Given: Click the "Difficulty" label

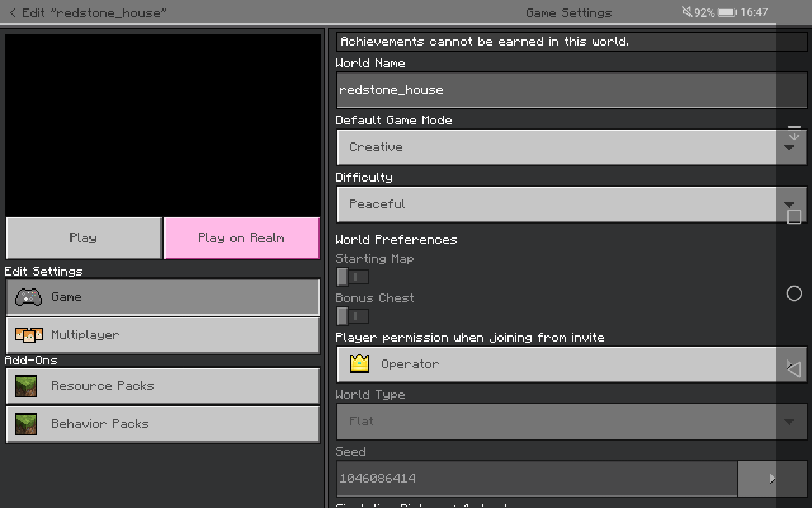Looking at the screenshot, I should point(364,178).
